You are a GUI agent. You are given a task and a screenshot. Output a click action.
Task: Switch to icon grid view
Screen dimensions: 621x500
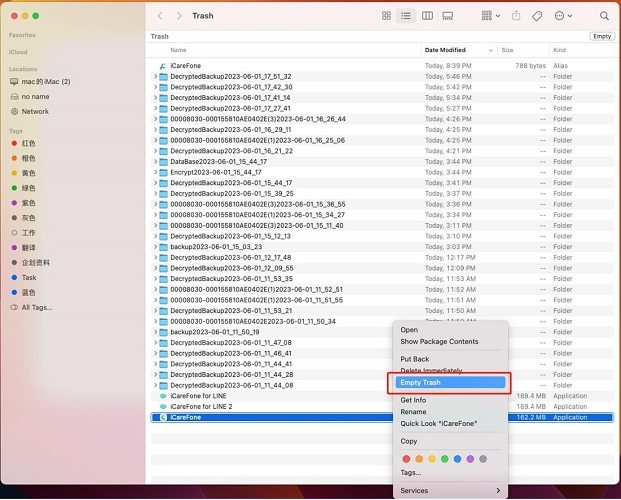386,16
